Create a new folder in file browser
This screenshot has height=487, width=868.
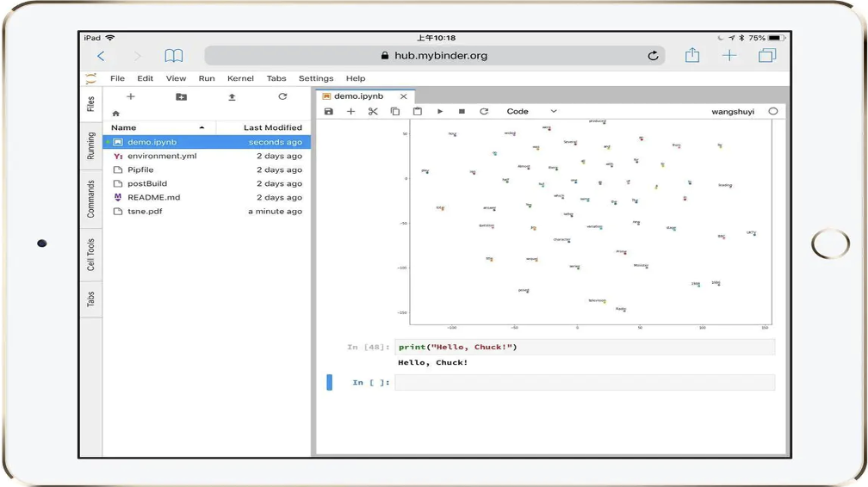pos(181,97)
